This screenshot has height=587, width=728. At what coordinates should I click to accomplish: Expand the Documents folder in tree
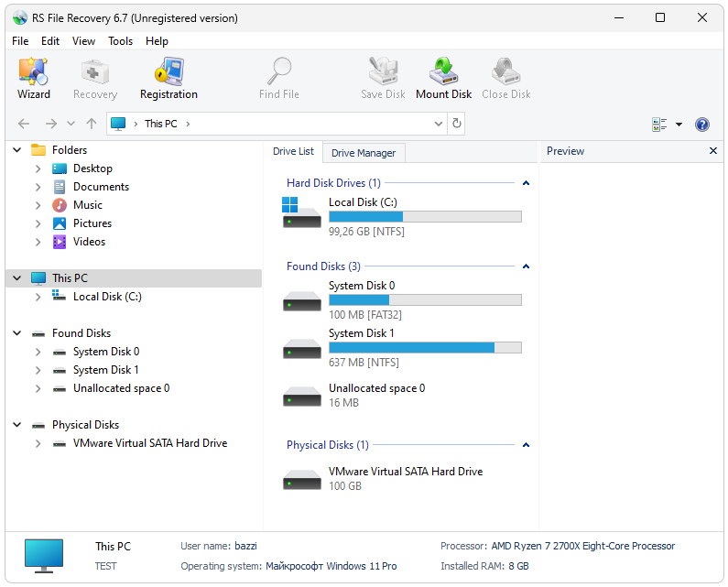point(38,187)
